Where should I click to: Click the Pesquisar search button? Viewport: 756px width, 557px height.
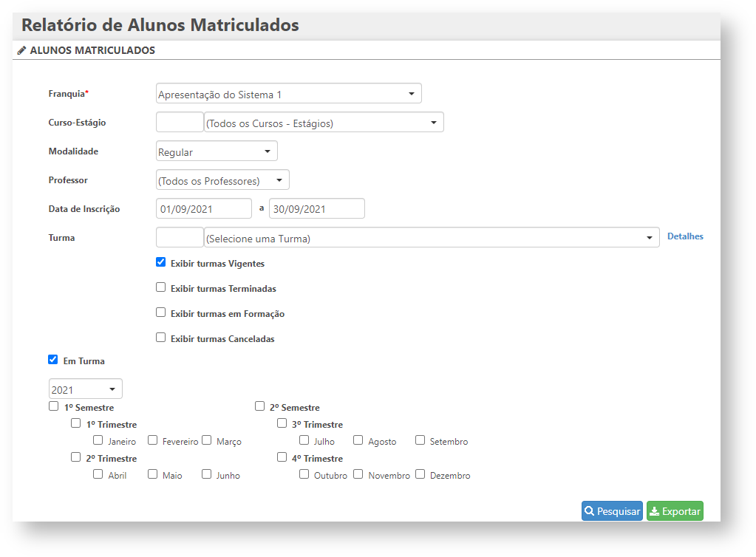coord(612,511)
